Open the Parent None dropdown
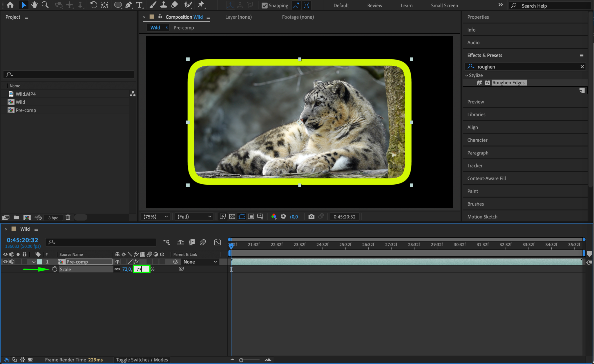The width and height of the screenshot is (594, 364). pos(200,262)
